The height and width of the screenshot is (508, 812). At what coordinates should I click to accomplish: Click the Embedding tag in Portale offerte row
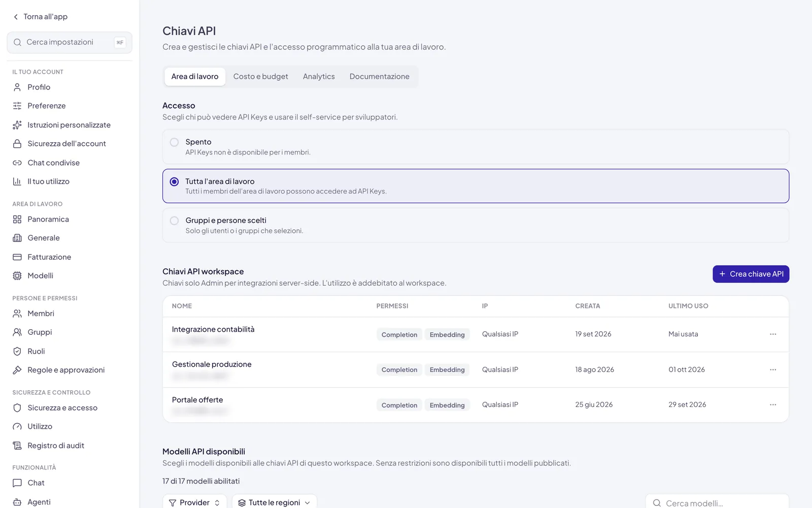(x=447, y=405)
